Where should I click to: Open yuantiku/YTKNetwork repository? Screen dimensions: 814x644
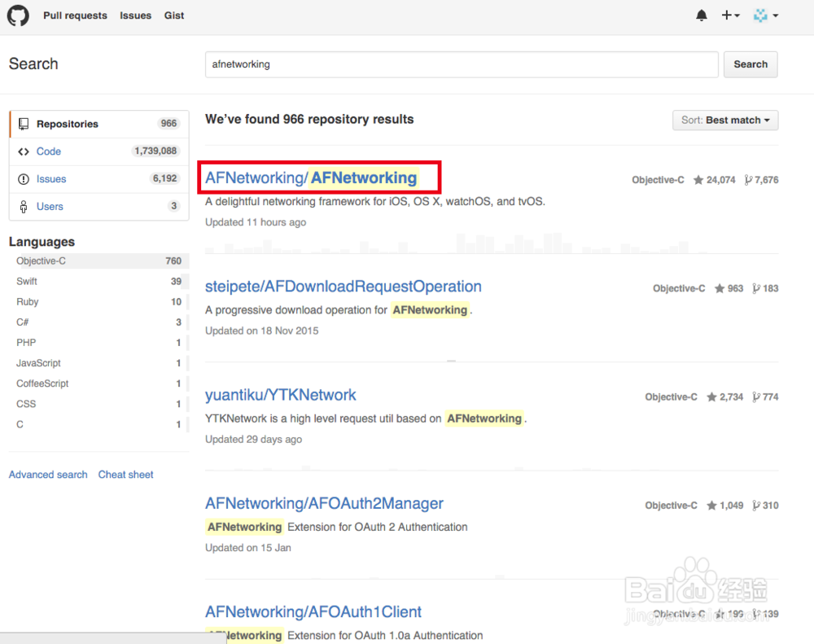(280, 395)
